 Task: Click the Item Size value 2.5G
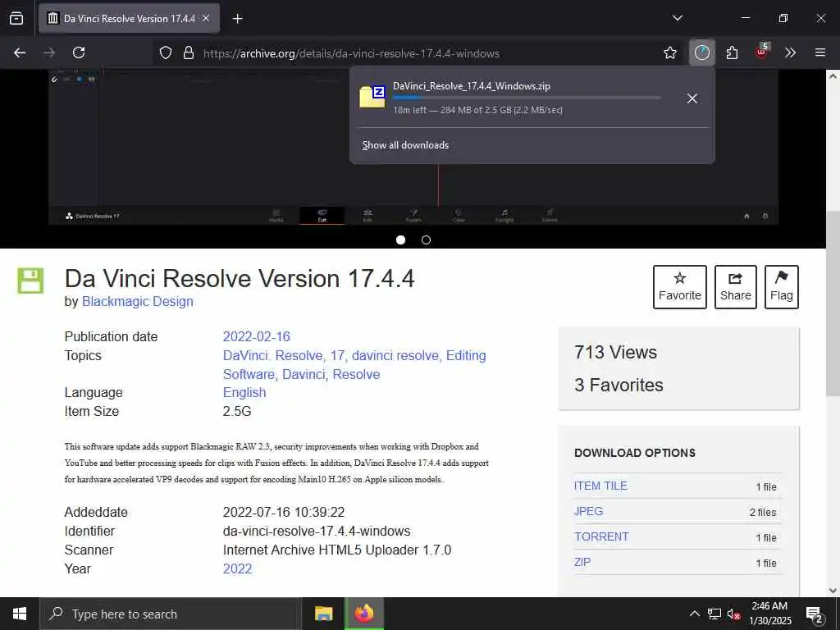[x=237, y=412]
